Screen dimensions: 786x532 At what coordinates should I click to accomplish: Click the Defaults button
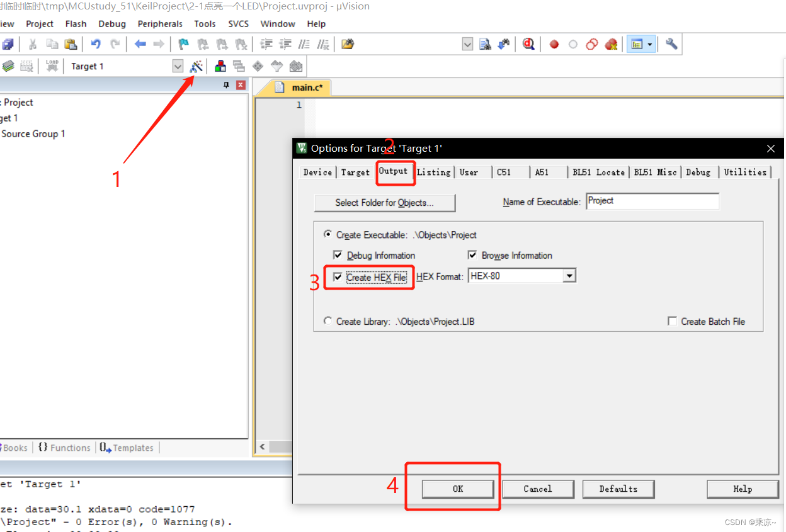point(618,489)
